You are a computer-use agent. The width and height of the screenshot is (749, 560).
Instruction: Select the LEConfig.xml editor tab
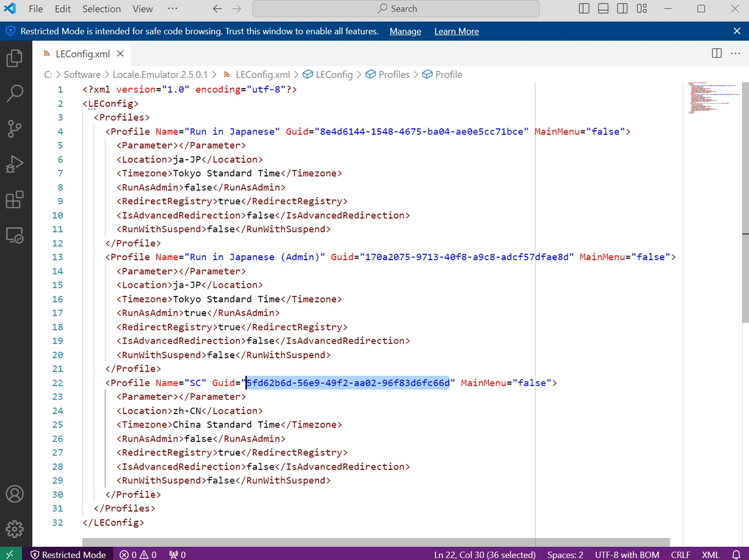click(83, 54)
